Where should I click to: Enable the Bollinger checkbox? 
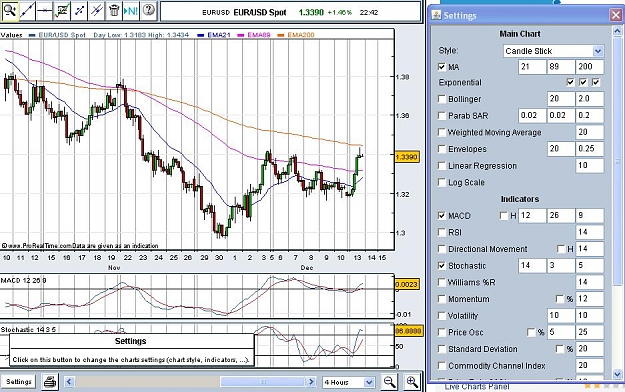pos(442,99)
